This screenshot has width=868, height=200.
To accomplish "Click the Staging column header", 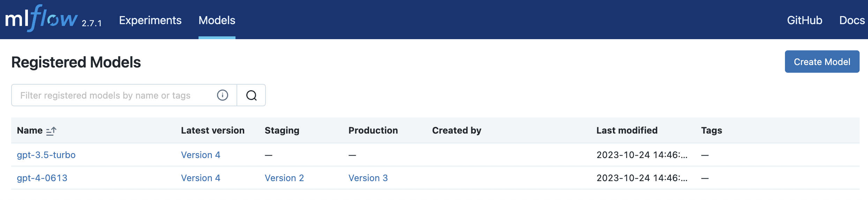I will pyautogui.click(x=282, y=130).
